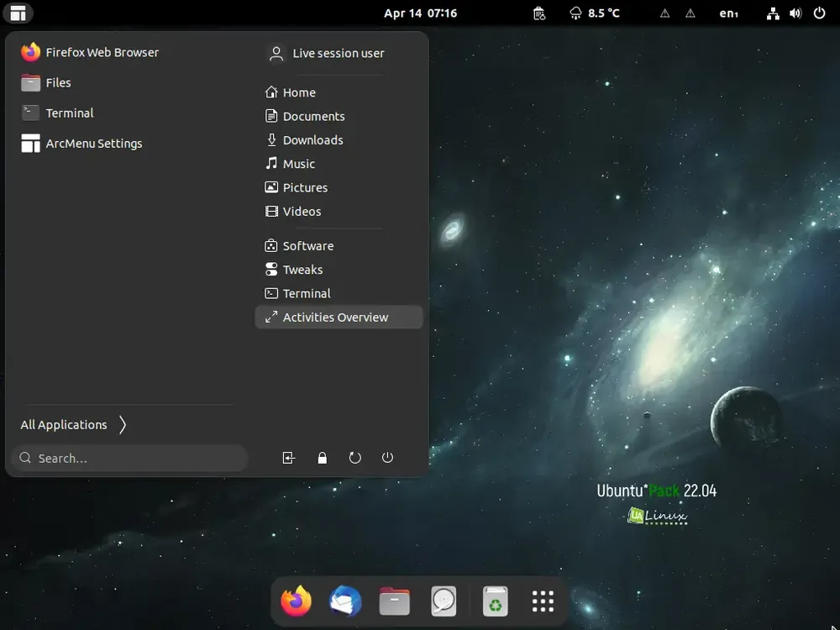Screen dimensions: 840x630
Task: Click the network connection icon in top bar
Action: pos(773,13)
